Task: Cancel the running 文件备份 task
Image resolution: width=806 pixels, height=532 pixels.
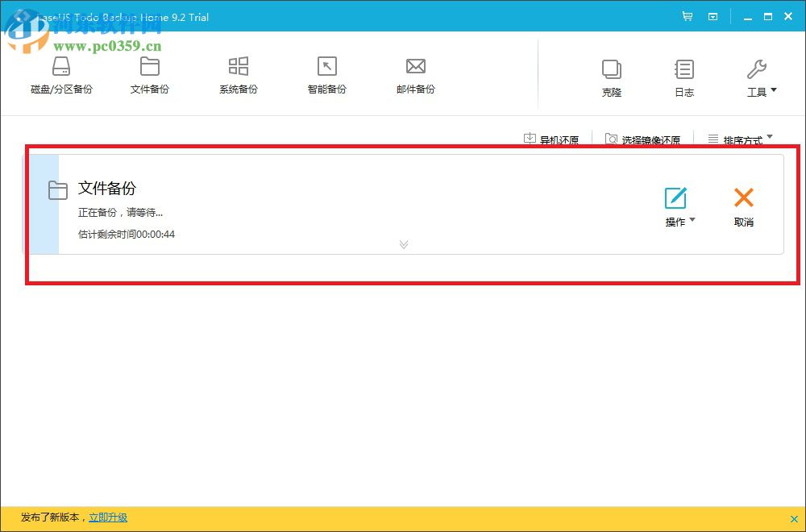Action: [743, 204]
